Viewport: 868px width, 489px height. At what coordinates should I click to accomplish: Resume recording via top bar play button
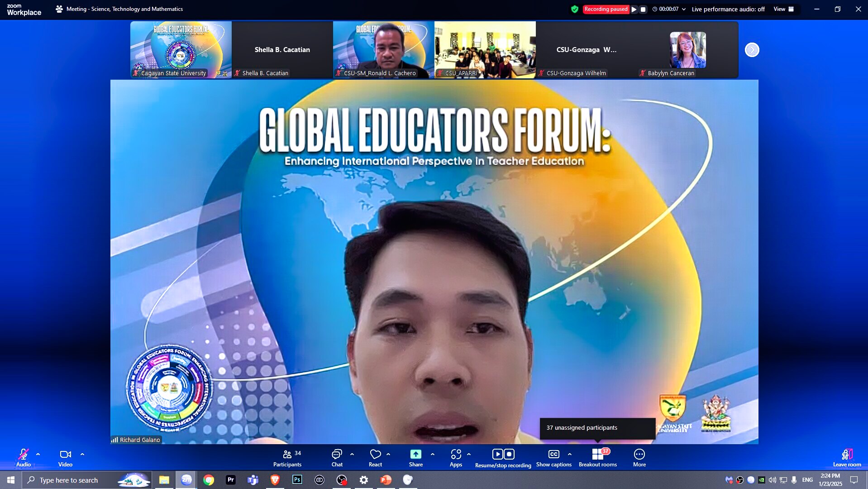coord(634,9)
